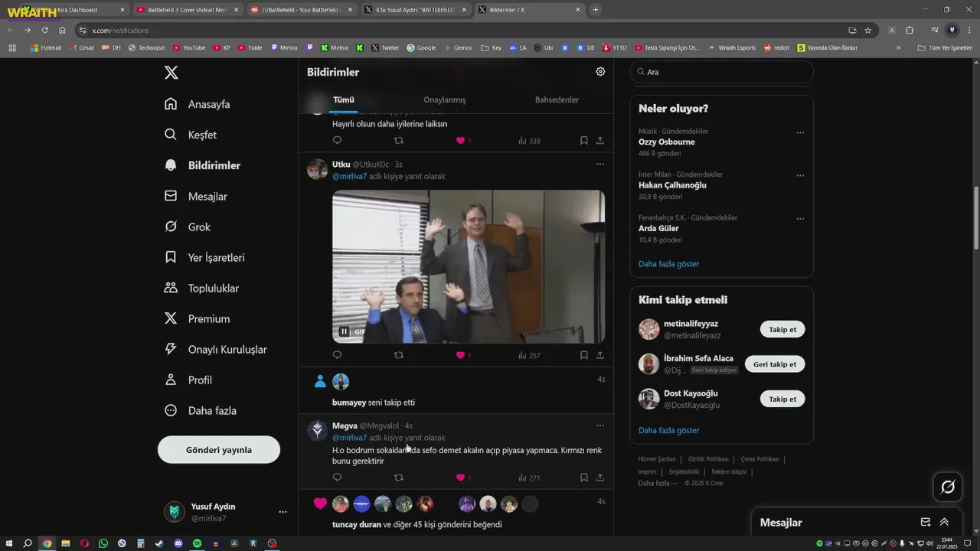This screenshot has width=980, height=551.
Task: Go to Mesajlar in sidebar
Action: 196,196
